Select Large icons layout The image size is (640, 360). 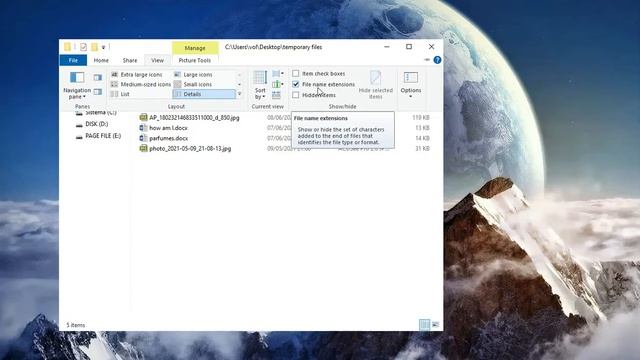[203, 75]
